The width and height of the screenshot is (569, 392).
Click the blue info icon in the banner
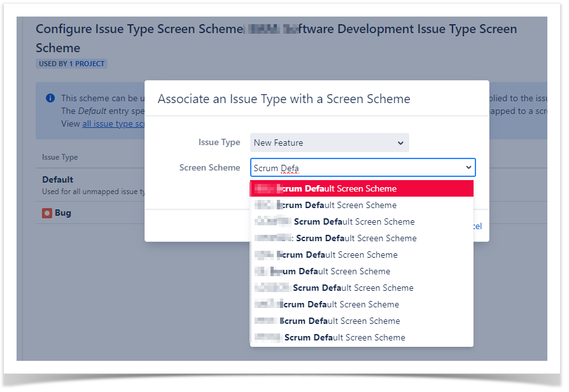[x=50, y=98]
